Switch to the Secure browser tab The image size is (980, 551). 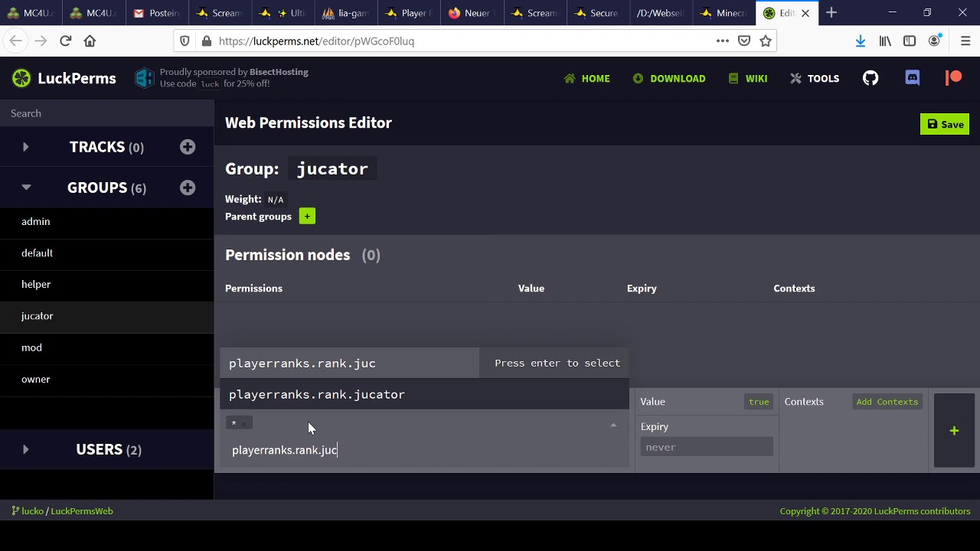pos(596,13)
